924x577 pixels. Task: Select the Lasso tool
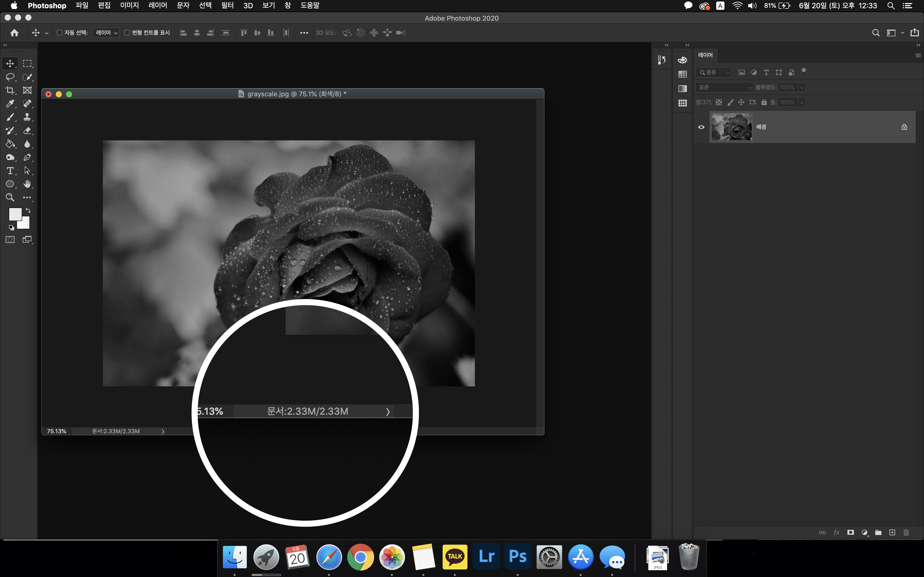point(10,77)
